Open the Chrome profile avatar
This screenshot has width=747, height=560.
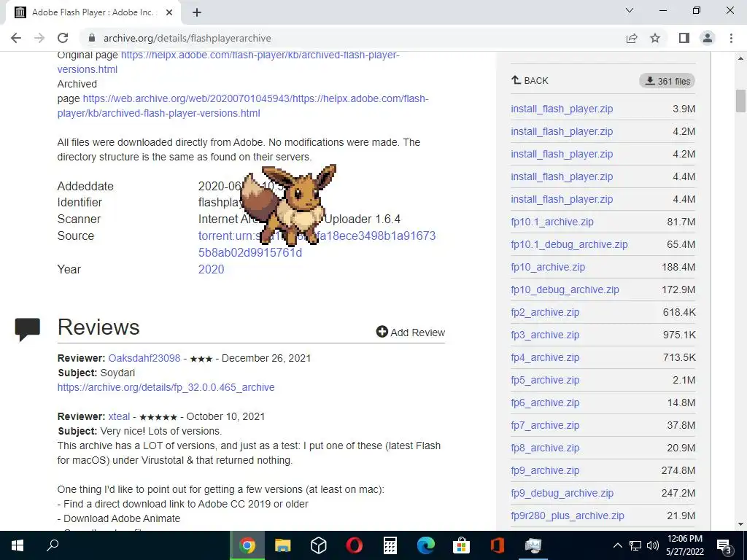tap(708, 38)
